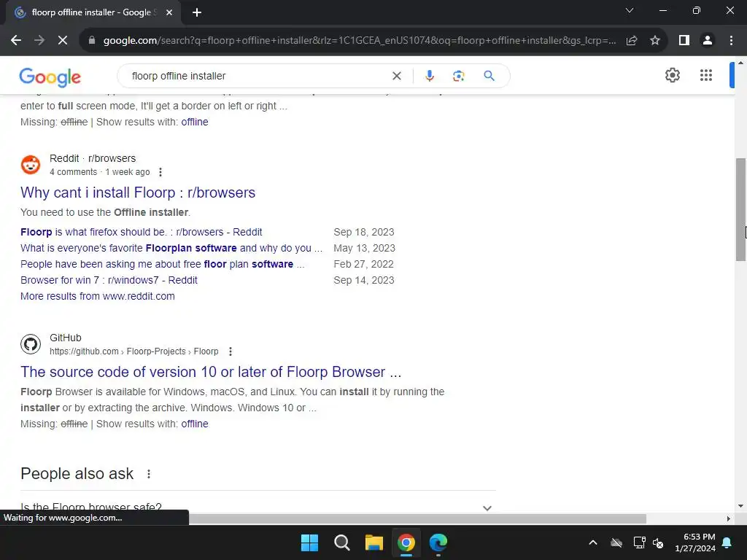Open File Explorer from taskbar
Image resolution: width=747 pixels, height=560 pixels.
tap(374, 542)
